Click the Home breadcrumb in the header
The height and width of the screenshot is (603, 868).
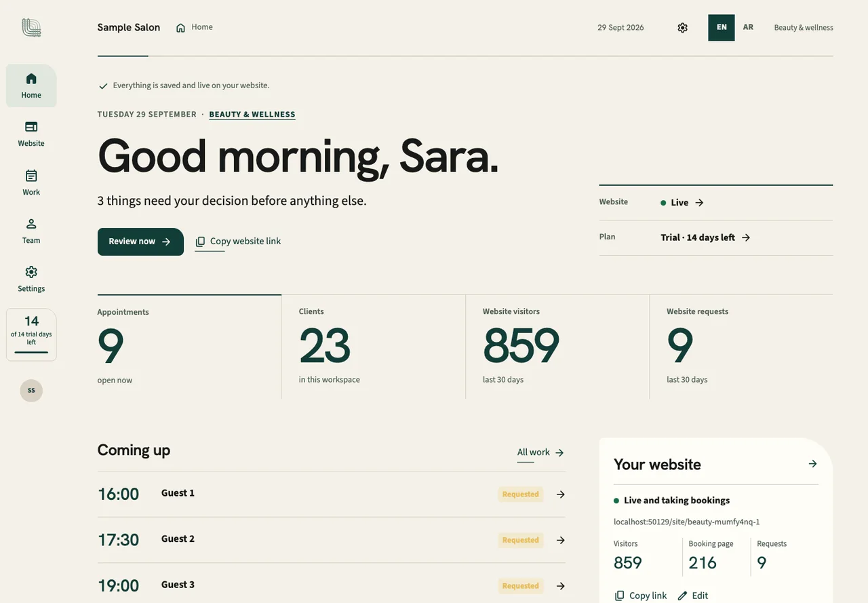[195, 27]
